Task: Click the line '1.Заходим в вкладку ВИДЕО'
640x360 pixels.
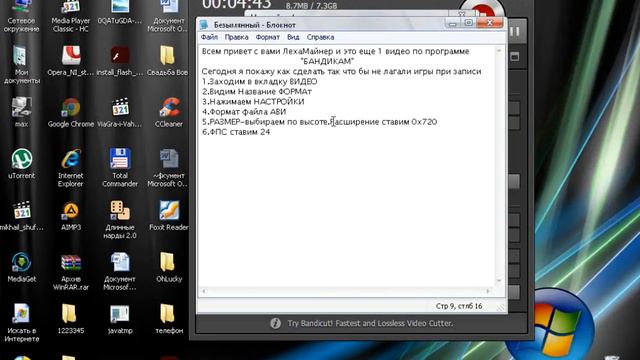Action: pos(260,81)
